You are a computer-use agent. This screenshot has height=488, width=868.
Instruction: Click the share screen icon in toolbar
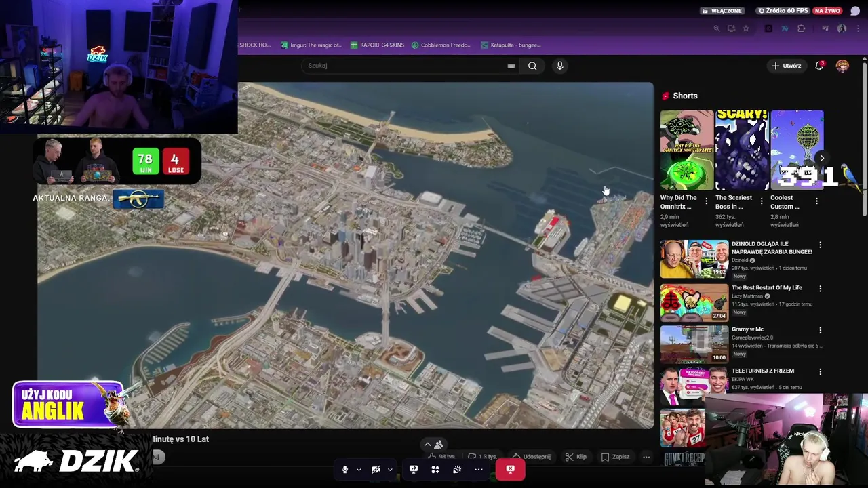pos(413,469)
